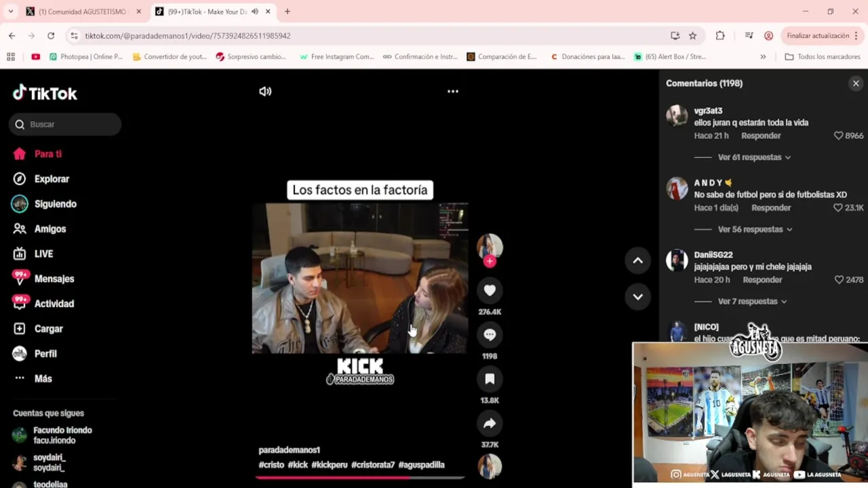The height and width of the screenshot is (488, 868).
Task: Go back with browser back arrow
Action: tap(12, 36)
